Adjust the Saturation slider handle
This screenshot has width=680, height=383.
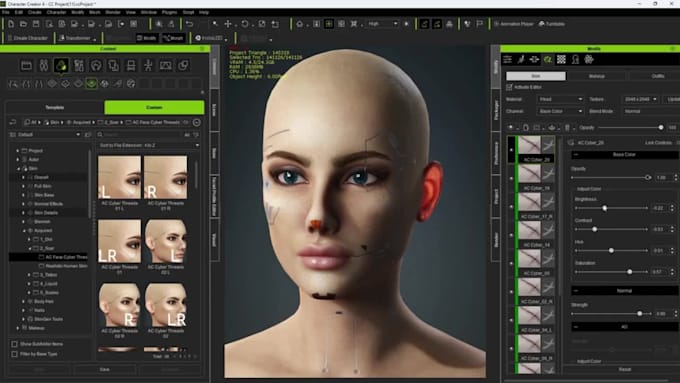pyautogui.click(x=629, y=272)
